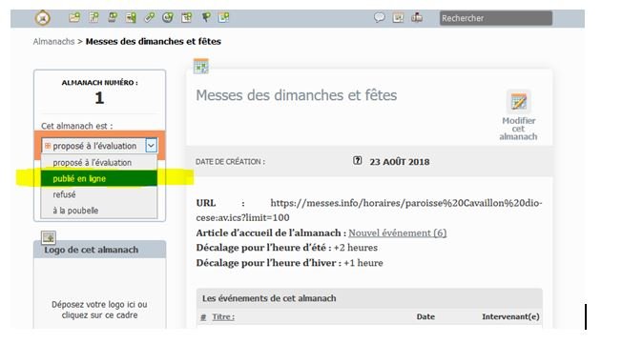
Task: Click the # sort column icon
Action: [203, 317]
